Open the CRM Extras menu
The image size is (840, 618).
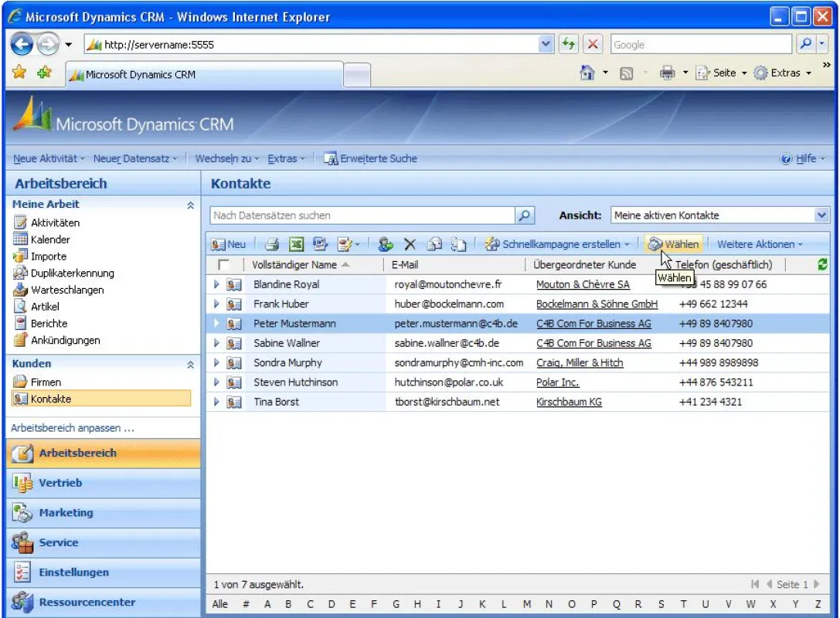click(286, 158)
